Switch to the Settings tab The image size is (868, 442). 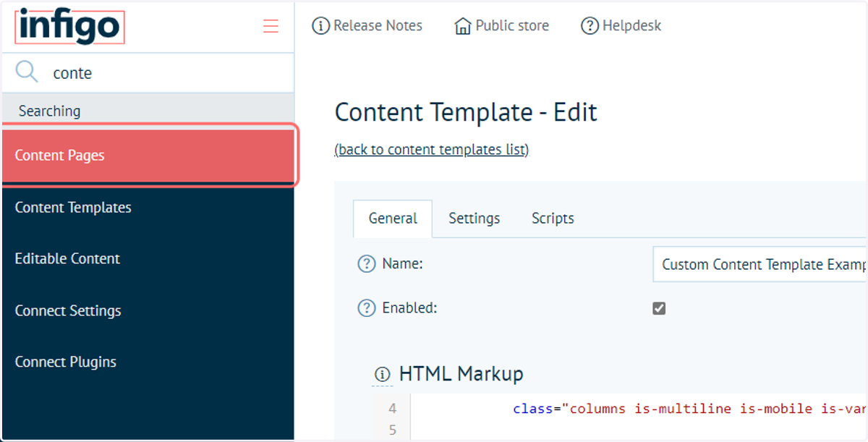coord(474,218)
